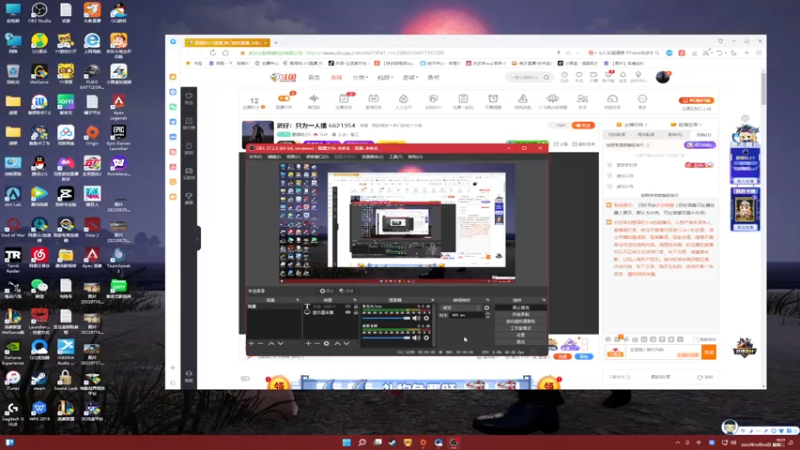Open the Douyu homepage tab 首页
This screenshot has height=450, width=800.
click(314, 78)
